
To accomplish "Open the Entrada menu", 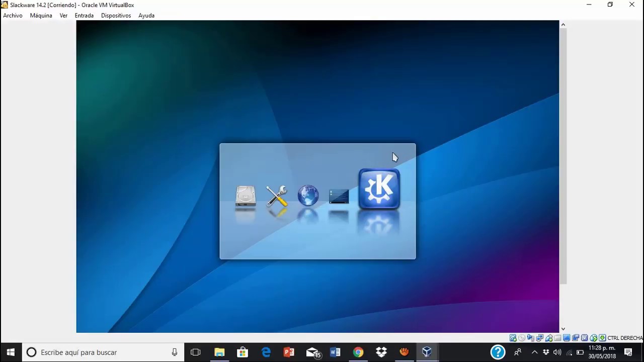I will tap(84, 16).
